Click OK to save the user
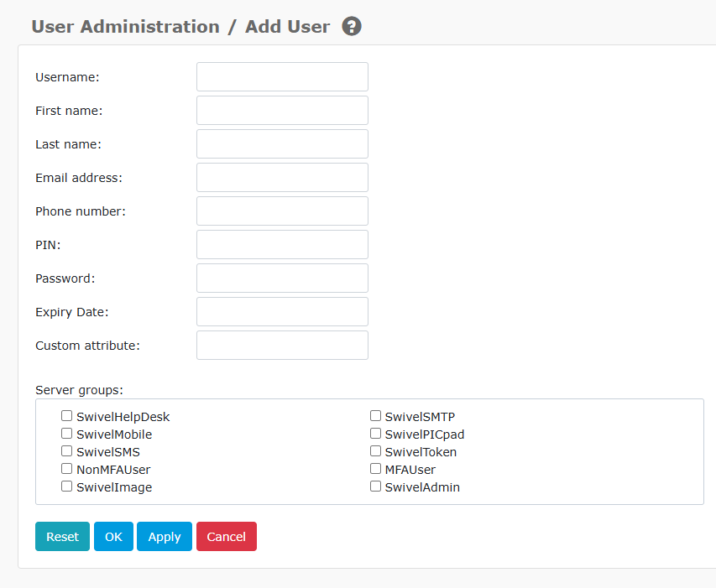Screen dimensions: 716x588 113,536
